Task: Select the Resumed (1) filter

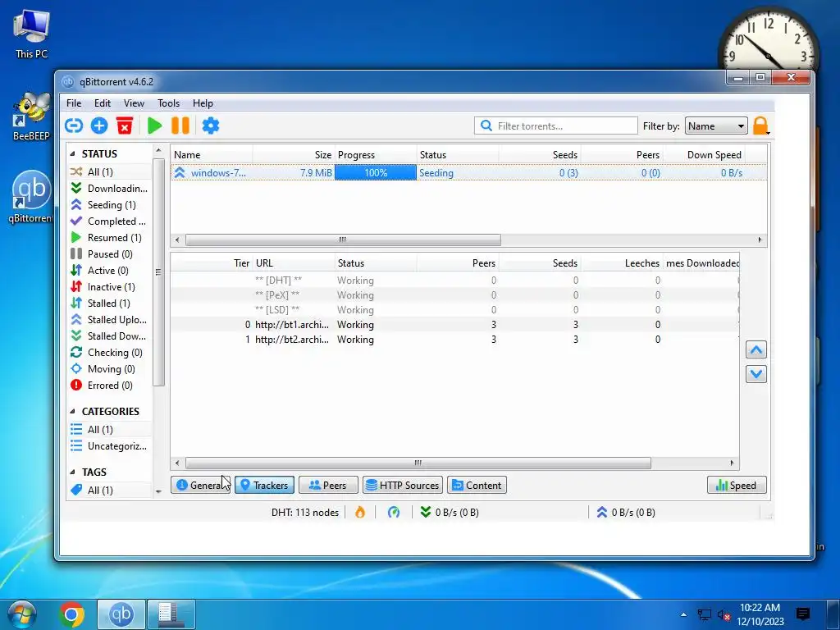Action: tap(109, 238)
